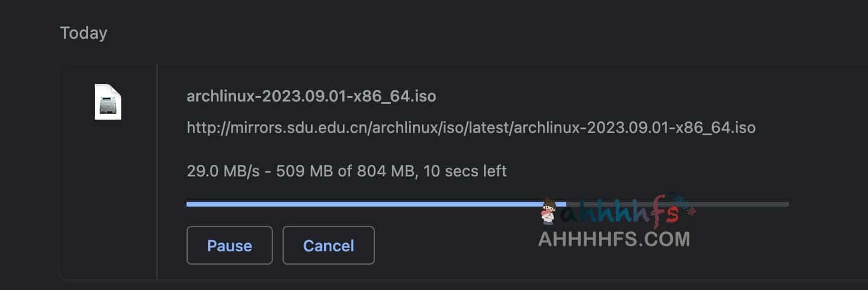The height and width of the screenshot is (290, 868).
Task: Click the "10 secs left" remaining time
Action: [465, 171]
